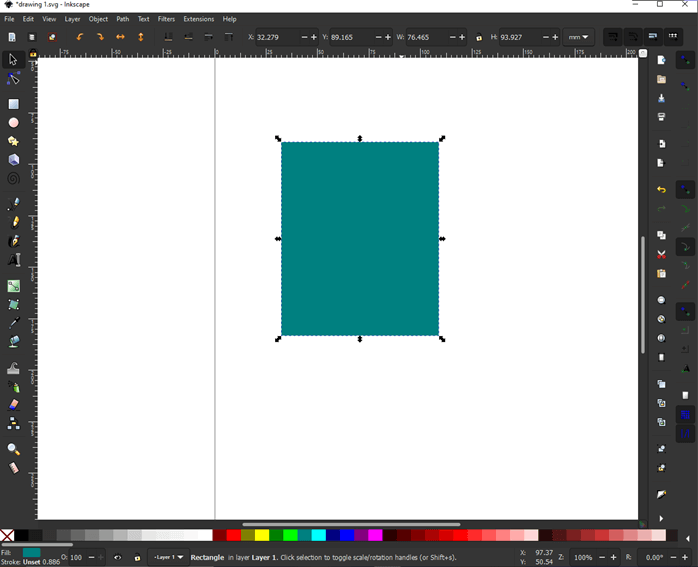Screen dimensions: 698x567
Task: Toggle width/height ratio lock
Action: point(478,37)
